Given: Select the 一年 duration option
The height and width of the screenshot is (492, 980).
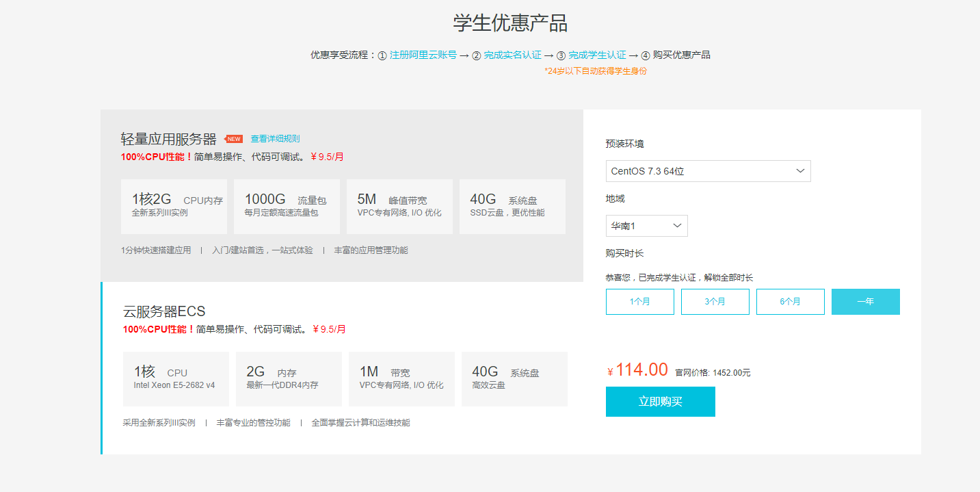Looking at the screenshot, I should tap(865, 302).
